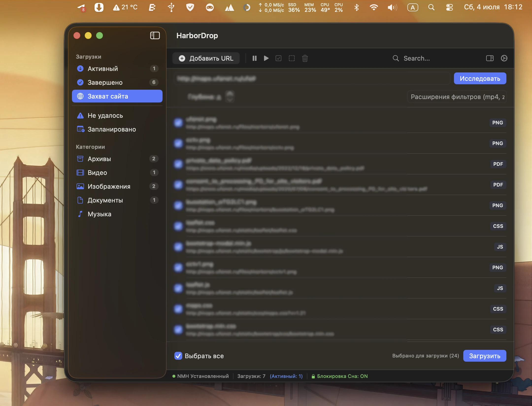Toggle the Выбрать все checkbox
Viewport: 532px width, 406px height.
(x=178, y=356)
